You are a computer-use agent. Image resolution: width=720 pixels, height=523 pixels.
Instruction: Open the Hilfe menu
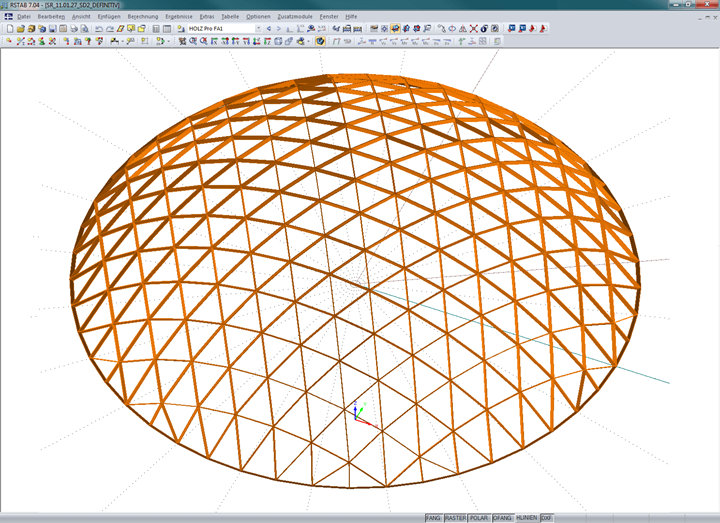(351, 17)
